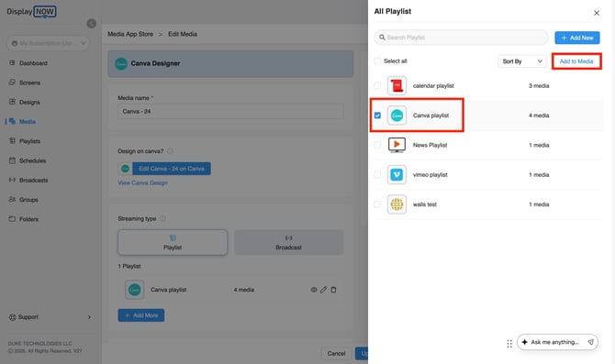Click the Add More button
Viewport: 615px width, 364px height.
(x=141, y=315)
